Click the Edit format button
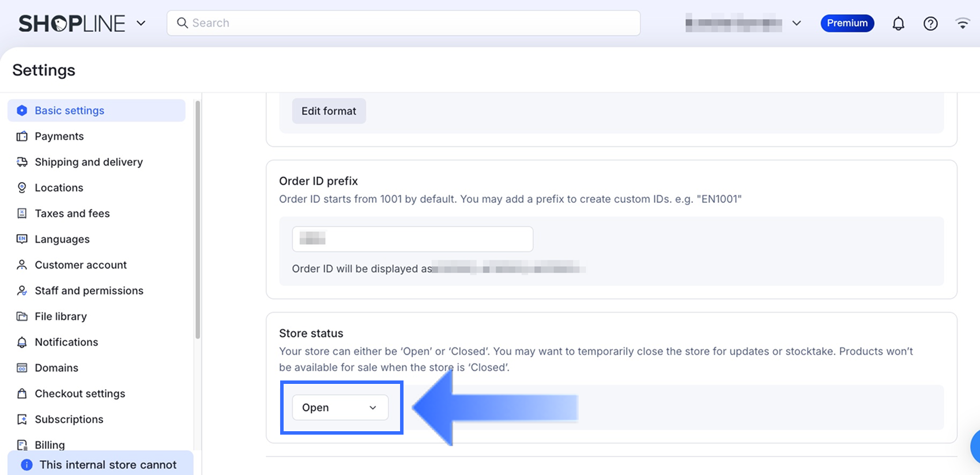The width and height of the screenshot is (980, 475). (329, 111)
